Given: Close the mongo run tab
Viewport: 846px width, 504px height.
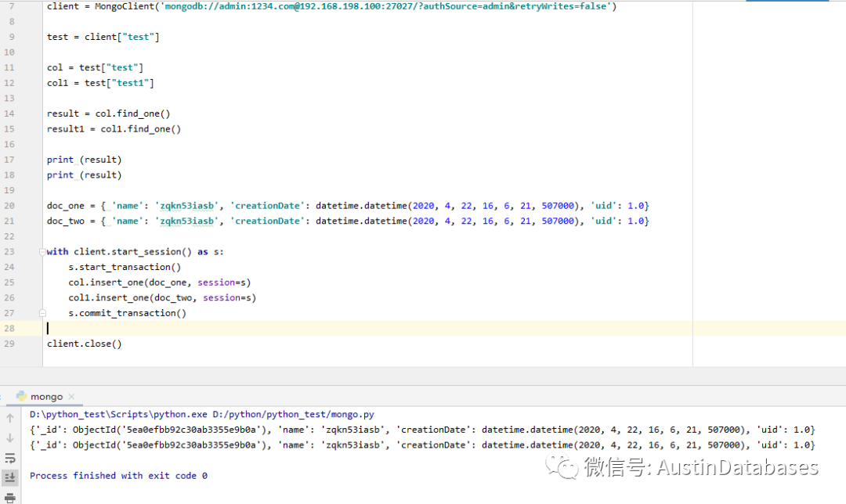Looking at the screenshot, I should [x=72, y=397].
